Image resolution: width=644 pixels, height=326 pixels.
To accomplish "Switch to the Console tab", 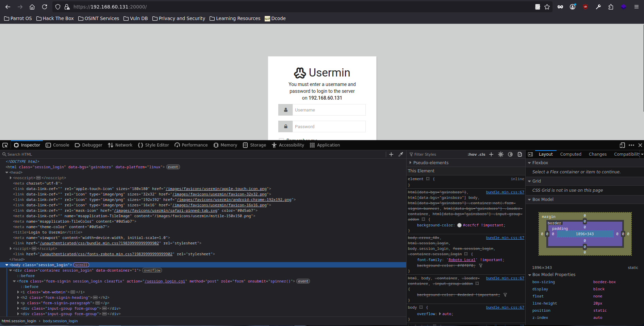I will coord(57,145).
